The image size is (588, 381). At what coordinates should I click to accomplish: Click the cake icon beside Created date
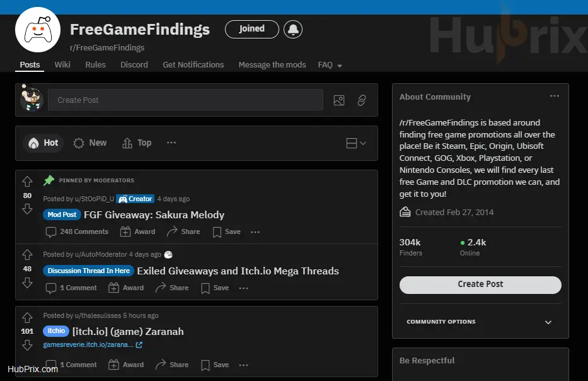405,212
